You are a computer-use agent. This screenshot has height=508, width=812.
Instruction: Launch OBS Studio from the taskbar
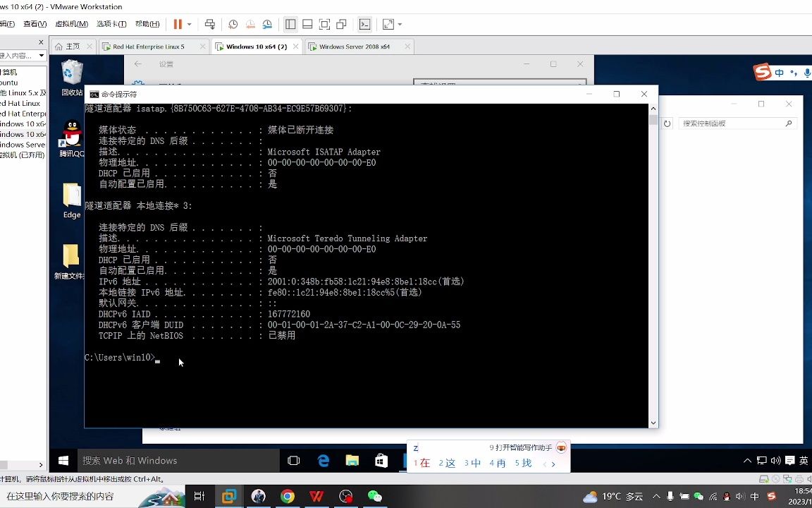[x=345, y=496]
